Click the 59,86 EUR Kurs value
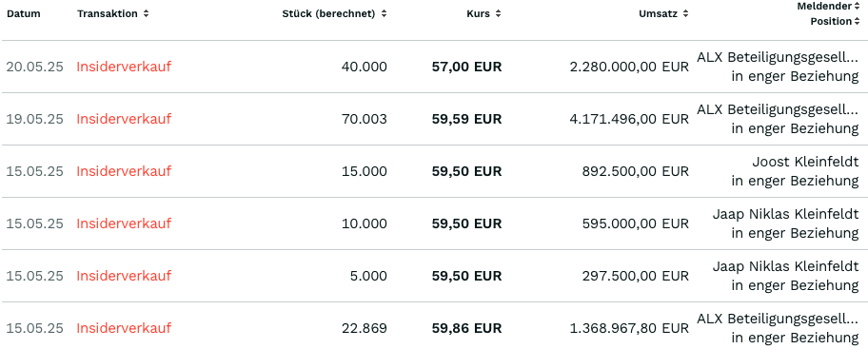 point(466,328)
